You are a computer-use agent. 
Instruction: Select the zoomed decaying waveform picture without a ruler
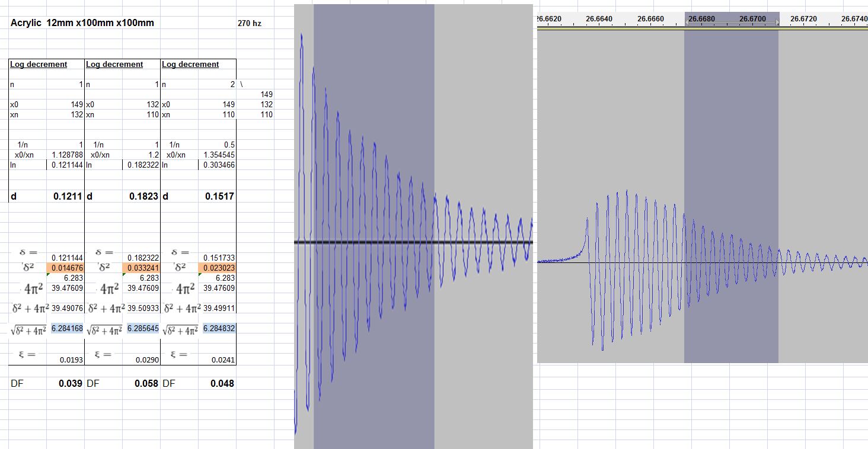point(413,226)
